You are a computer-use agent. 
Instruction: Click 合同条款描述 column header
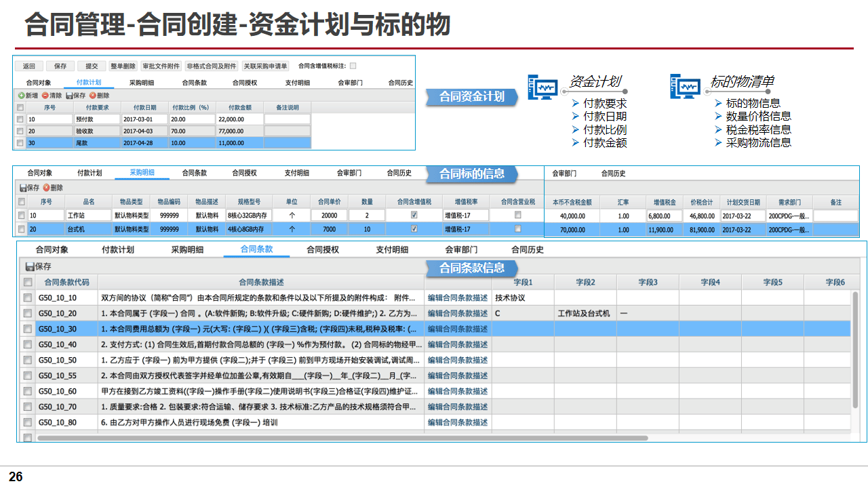pyautogui.click(x=261, y=282)
